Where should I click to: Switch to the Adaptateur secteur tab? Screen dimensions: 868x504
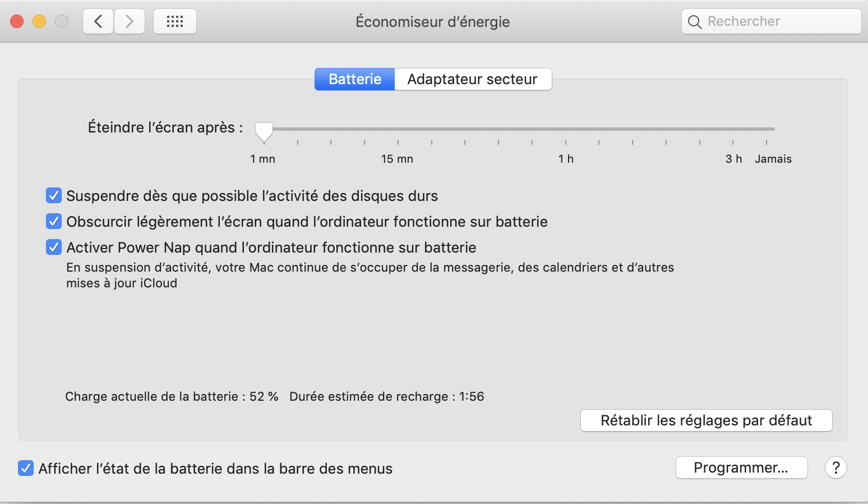point(473,79)
